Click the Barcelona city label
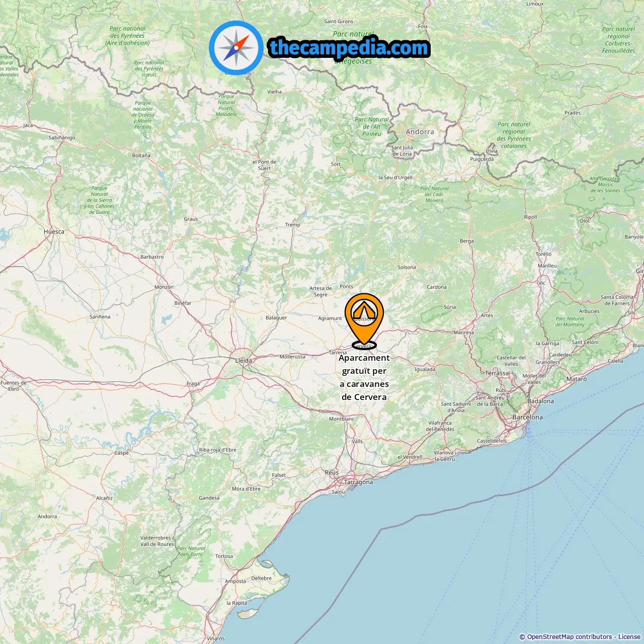 pos(527,417)
